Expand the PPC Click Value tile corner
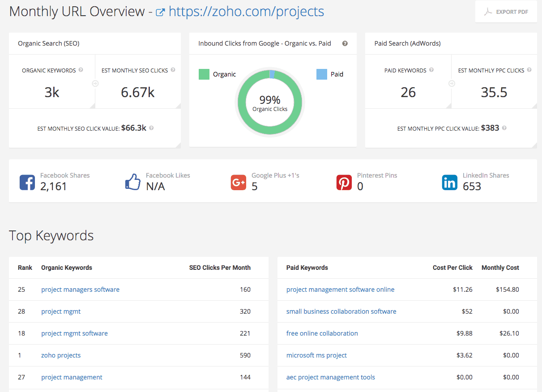This screenshot has width=542, height=392. [x=534, y=145]
